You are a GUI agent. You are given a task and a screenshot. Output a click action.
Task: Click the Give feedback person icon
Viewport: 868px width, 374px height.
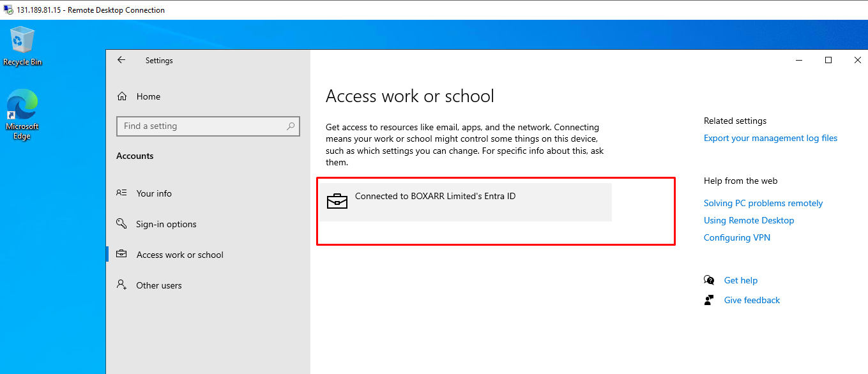pos(709,300)
